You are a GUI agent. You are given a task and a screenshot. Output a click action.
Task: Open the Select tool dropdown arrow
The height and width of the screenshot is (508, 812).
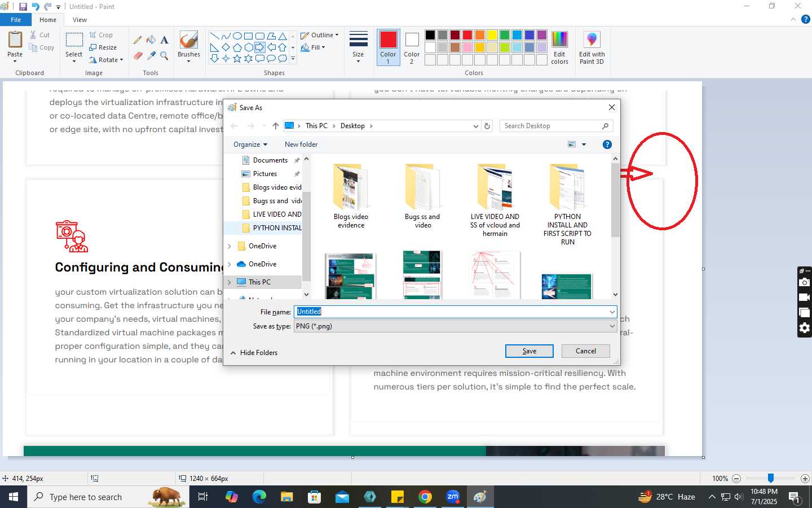click(74, 60)
